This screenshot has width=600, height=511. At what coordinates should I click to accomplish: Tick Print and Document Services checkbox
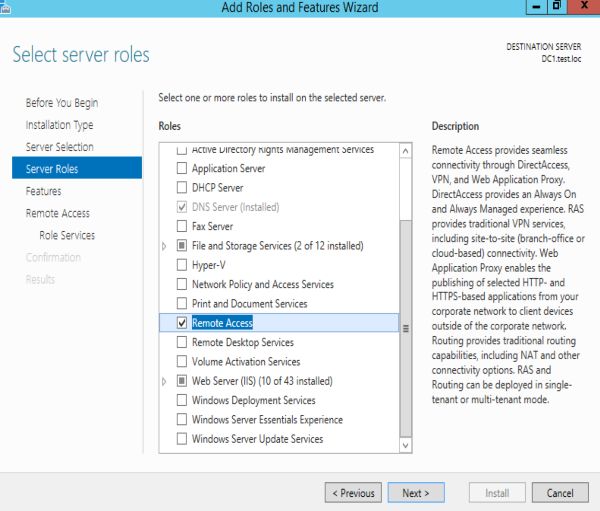pyautogui.click(x=182, y=304)
